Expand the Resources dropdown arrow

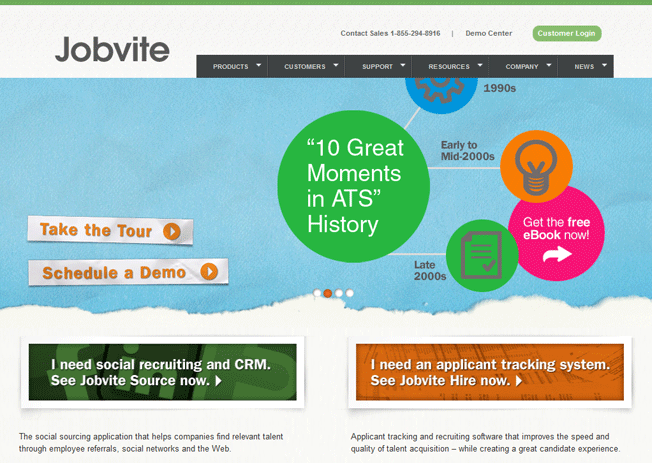[x=480, y=65]
